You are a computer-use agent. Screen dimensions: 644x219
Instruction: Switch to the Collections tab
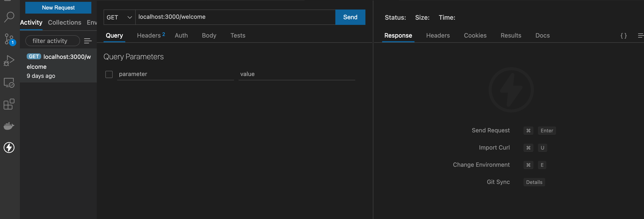pyautogui.click(x=64, y=22)
